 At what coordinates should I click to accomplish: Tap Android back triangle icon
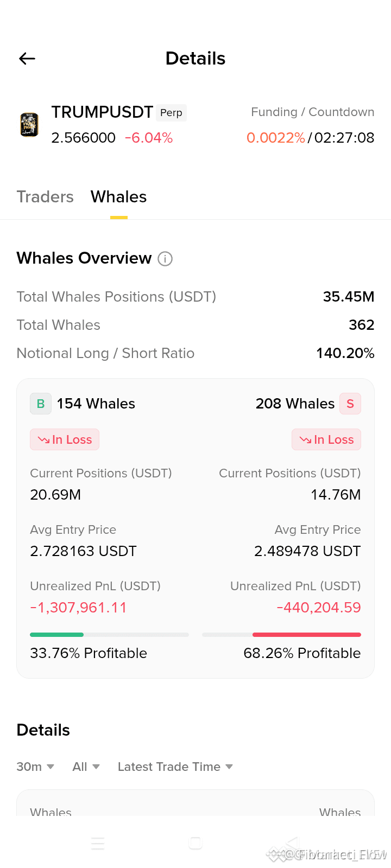pos(293,843)
